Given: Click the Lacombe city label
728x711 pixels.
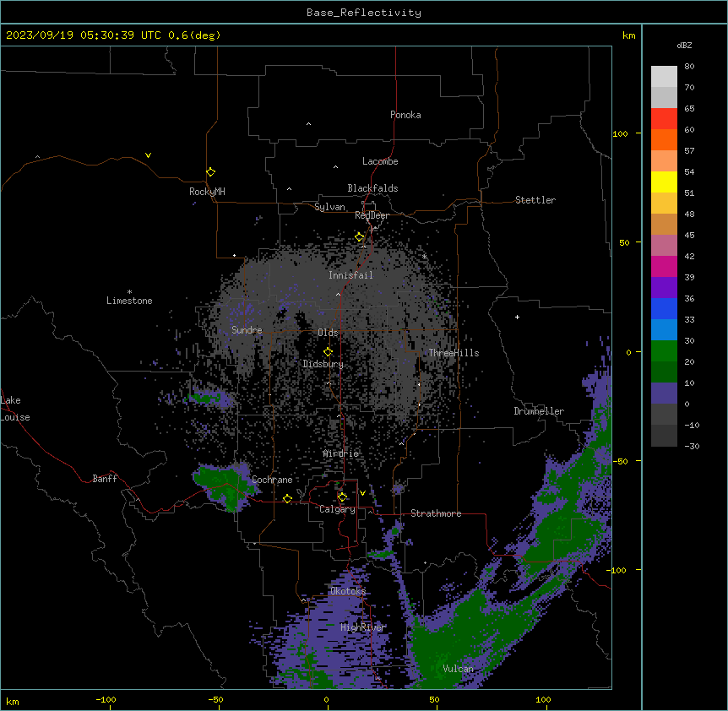Looking at the screenshot, I should (380, 161).
